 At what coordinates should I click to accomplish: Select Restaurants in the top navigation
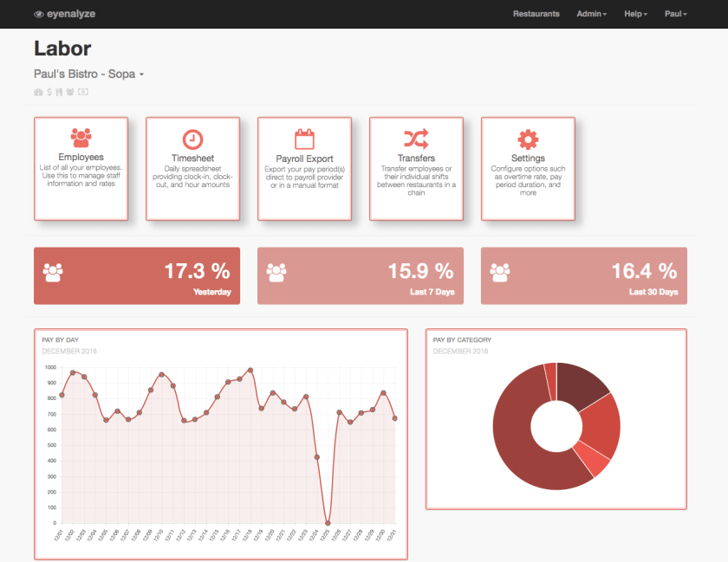coord(536,13)
